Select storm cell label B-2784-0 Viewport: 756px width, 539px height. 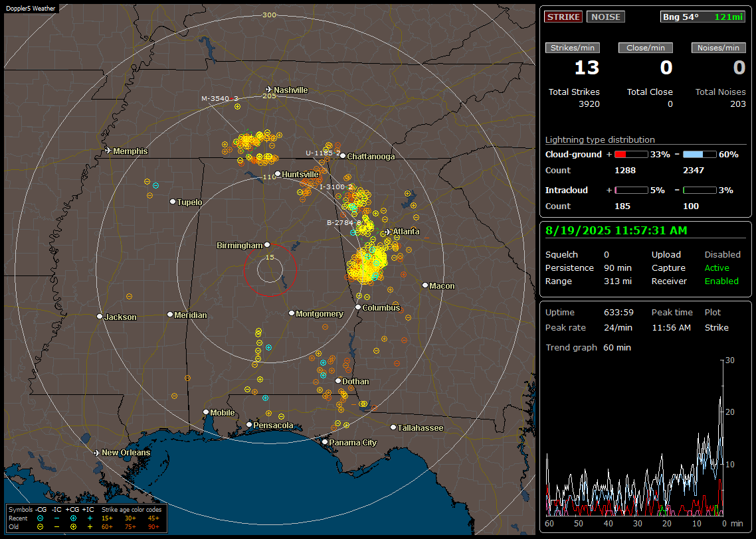click(x=344, y=223)
